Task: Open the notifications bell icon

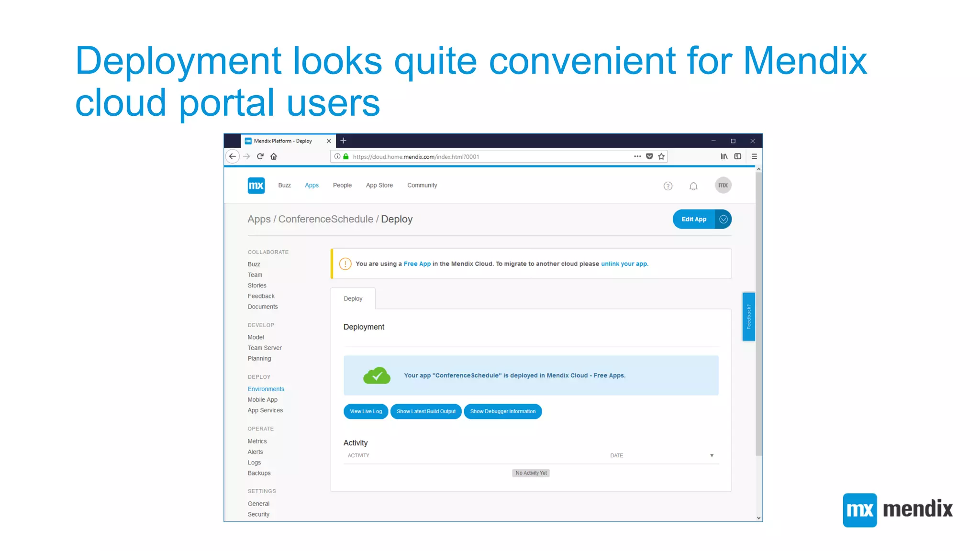Action: tap(693, 186)
